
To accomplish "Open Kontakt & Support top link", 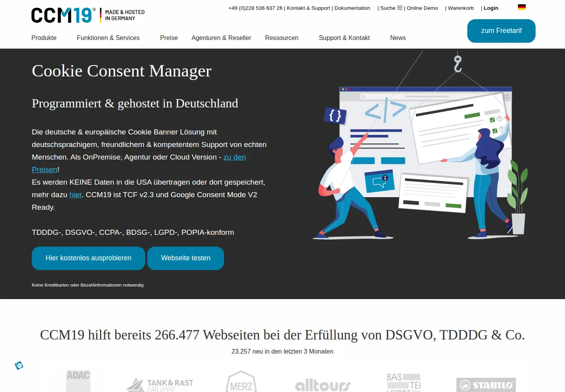I will pyautogui.click(x=308, y=8).
